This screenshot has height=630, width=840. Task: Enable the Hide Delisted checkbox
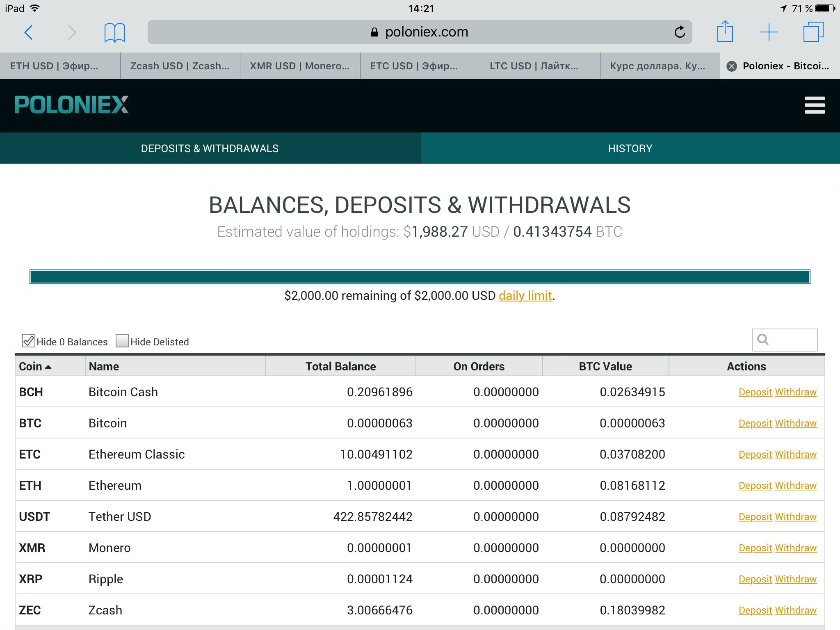[122, 341]
